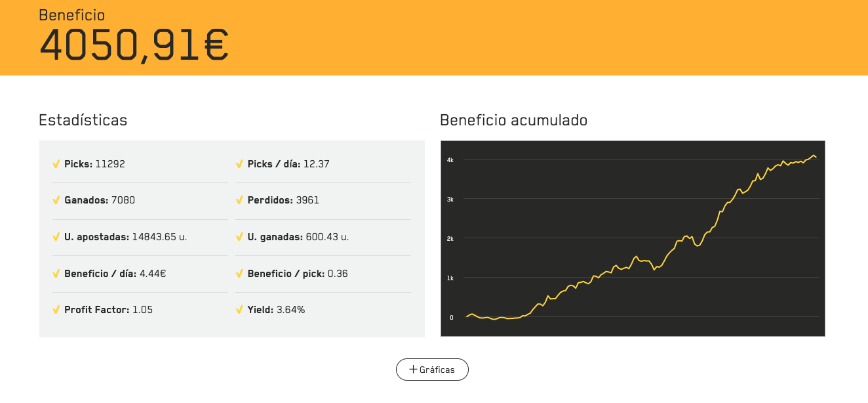Click the checkmark next to Yield

pyautogui.click(x=239, y=310)
